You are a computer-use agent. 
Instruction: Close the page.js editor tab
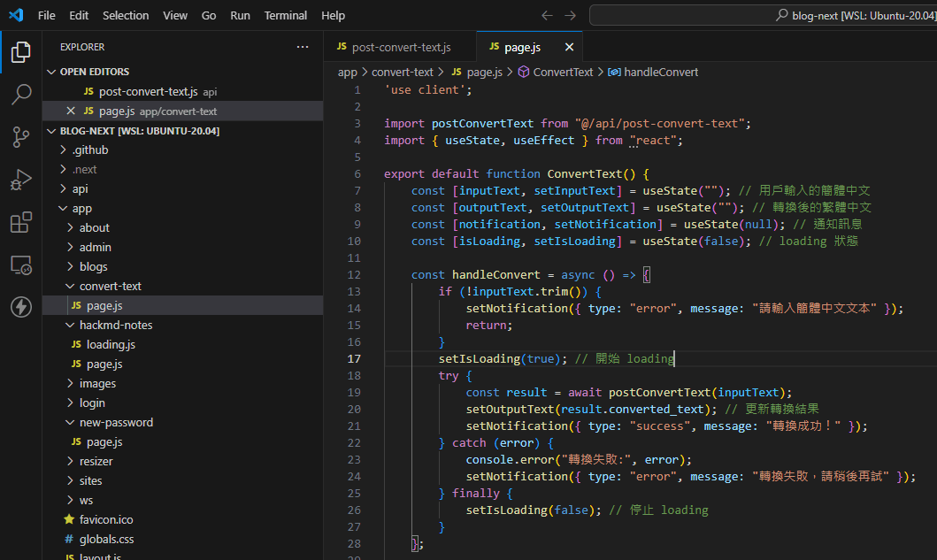point(569,47)
